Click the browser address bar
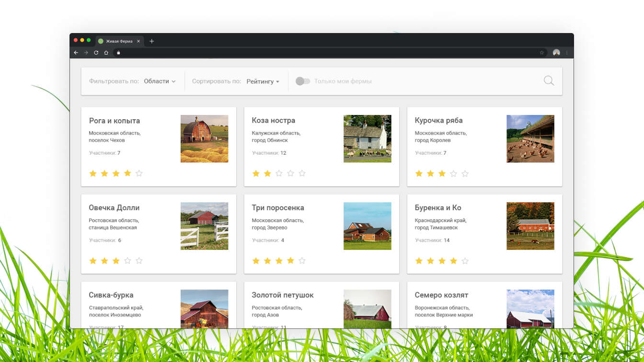 (326, 53)
